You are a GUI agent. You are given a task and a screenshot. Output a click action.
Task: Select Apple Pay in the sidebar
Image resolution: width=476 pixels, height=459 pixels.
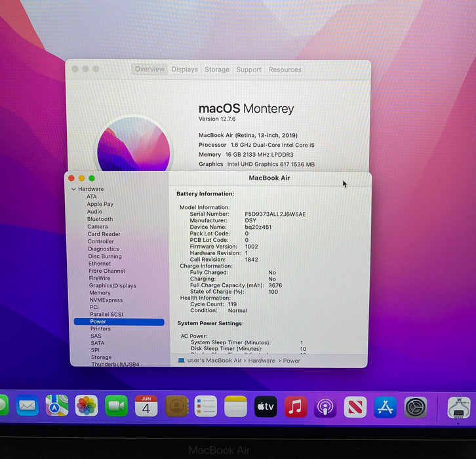click(x=100, y=204)
